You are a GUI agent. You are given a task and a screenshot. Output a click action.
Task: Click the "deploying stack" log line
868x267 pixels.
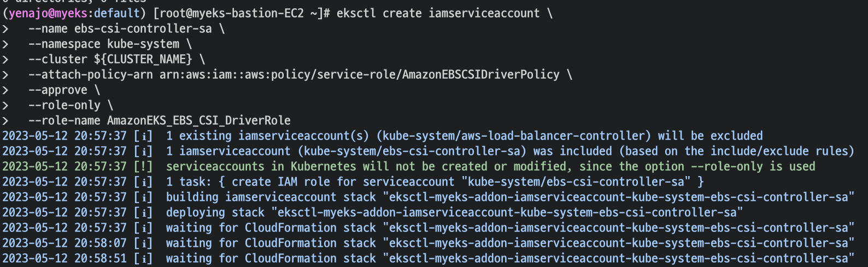[373, 212]
